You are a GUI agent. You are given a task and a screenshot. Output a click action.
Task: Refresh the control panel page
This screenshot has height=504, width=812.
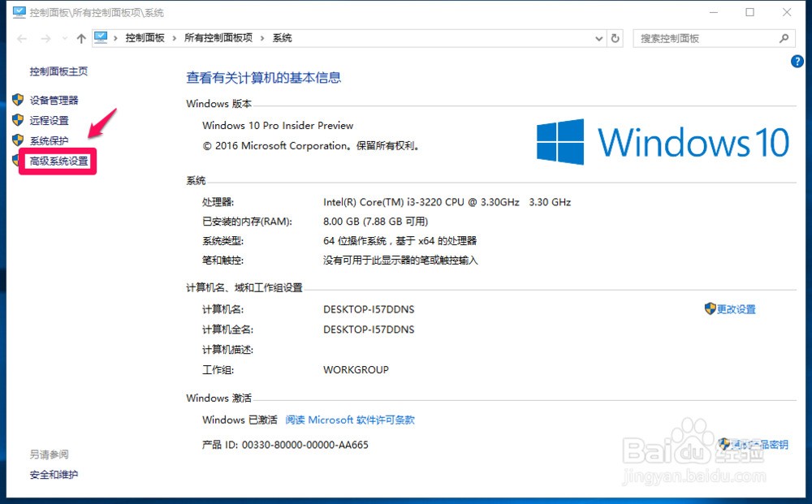click(615, 38)
